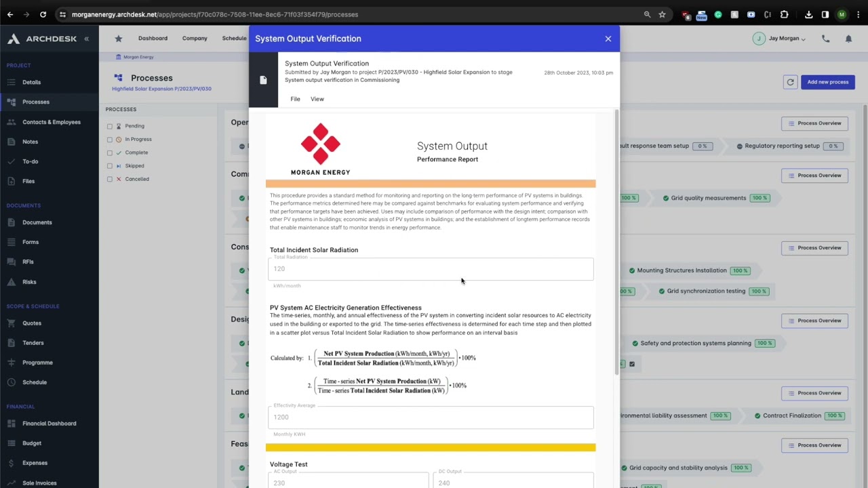Click the refresh processes button
Screen dimensions: 868x488
tap(790, 82)
